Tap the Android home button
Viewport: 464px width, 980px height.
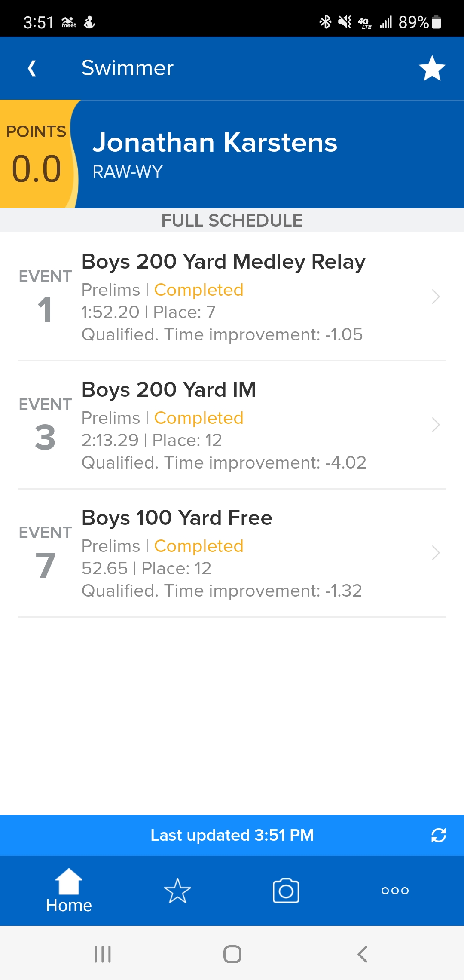click(232, 954)
